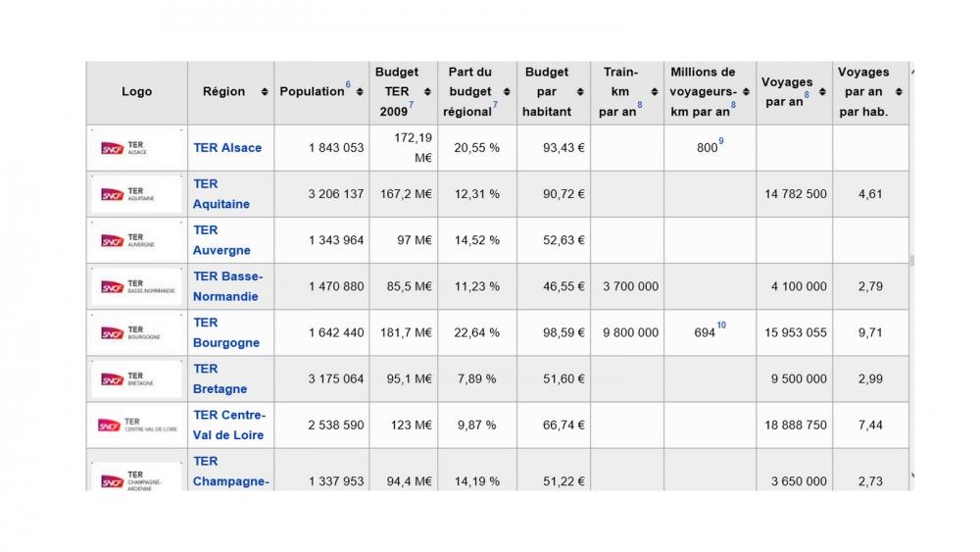This screenshot has height=552, width=980.
Task: Sort by Voyages par an par hab. arrows
Action: (899, 92)
